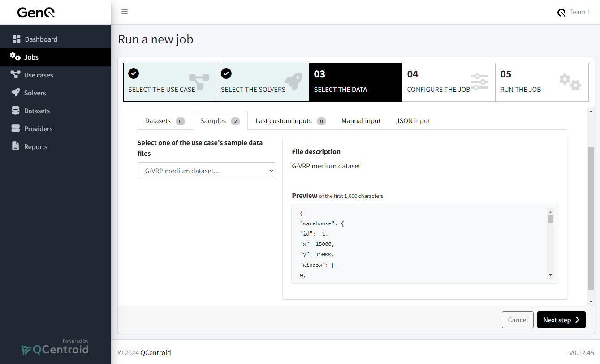Go to step 04 Configure the Job
The image size is (600, 364).
[x=449, y=82]
